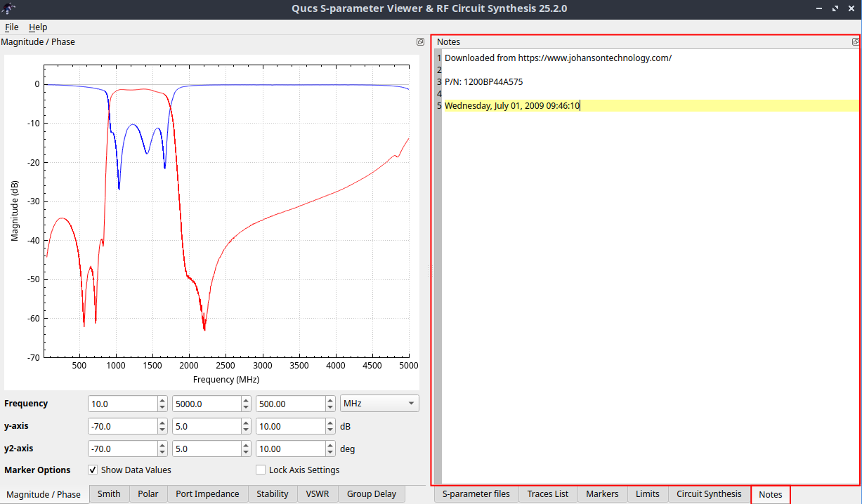Switch to the Smith chart tab
The width and height of the screenshot is (862, 504).
(109, 494)
